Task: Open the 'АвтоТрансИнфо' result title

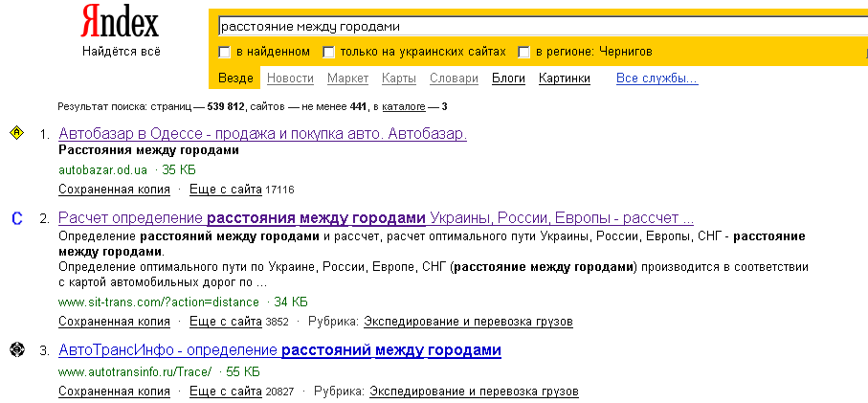Action: pyautogui.click(x=279, y=350)
